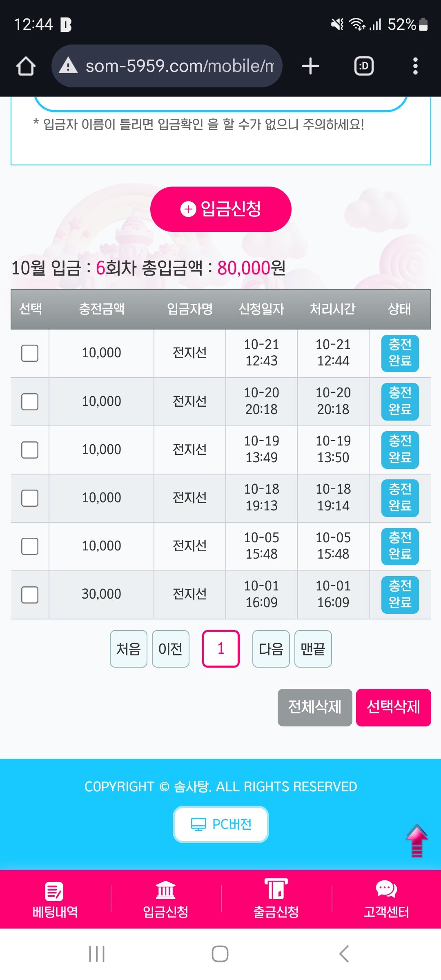
Task: Click the 선택삭제 button
Action: [393, 707]
